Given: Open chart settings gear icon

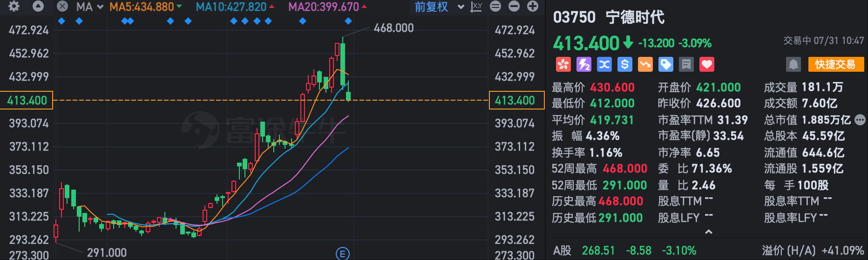Looking at the screenshot, I should 14,6.
